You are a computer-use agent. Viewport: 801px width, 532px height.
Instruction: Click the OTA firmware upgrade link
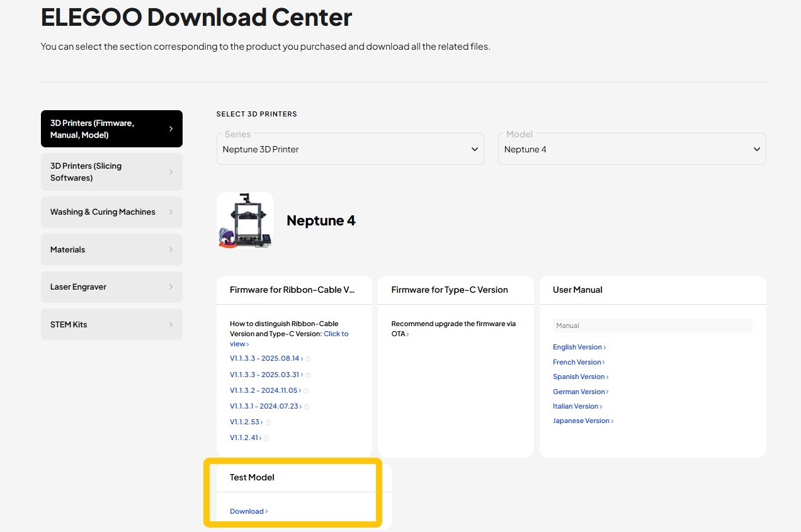point(400,334)
